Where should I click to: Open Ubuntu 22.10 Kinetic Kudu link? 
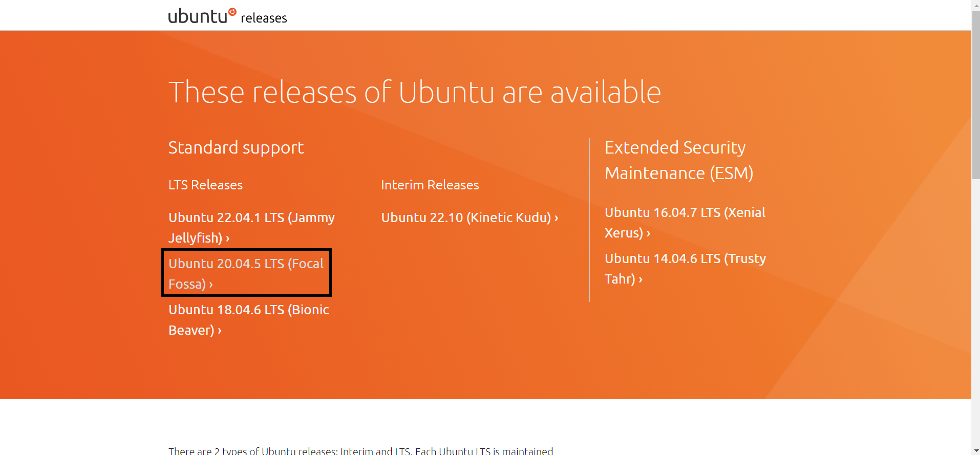coord(470,218)
